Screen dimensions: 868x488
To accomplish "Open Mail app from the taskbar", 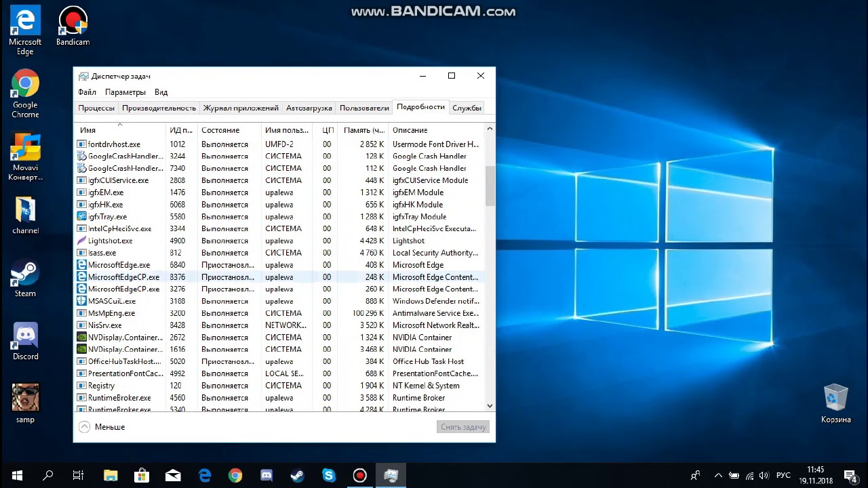I will coord(172,476).
